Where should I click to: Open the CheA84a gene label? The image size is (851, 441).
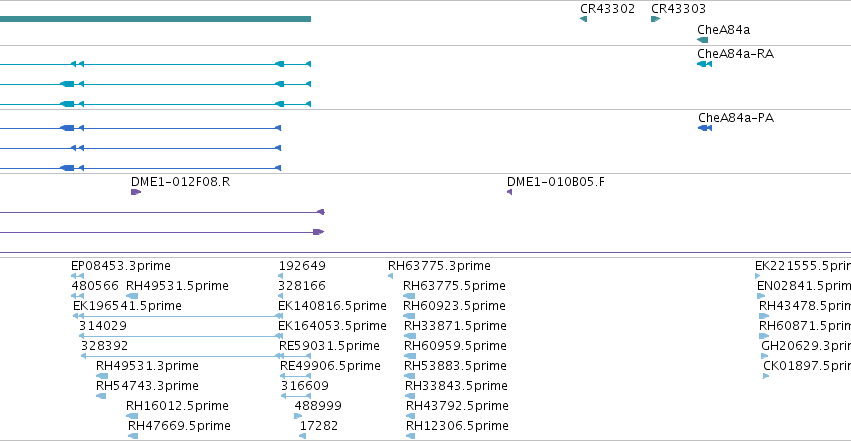(723, 30)
